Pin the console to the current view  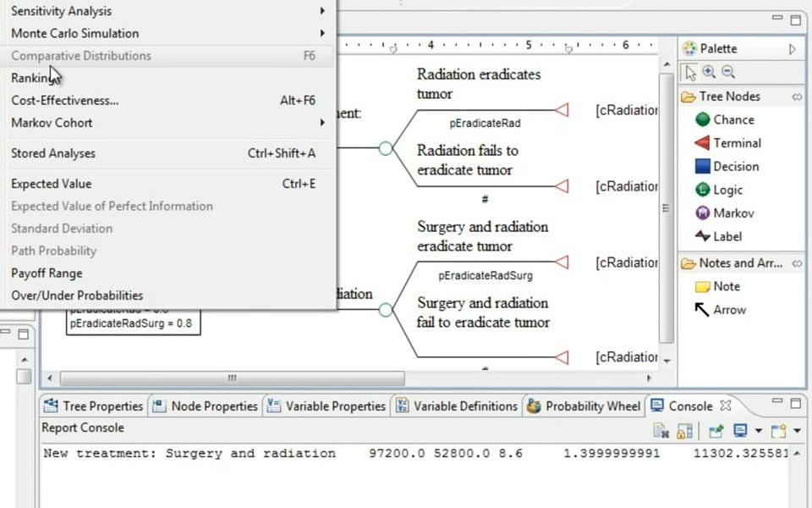(715, 430)
